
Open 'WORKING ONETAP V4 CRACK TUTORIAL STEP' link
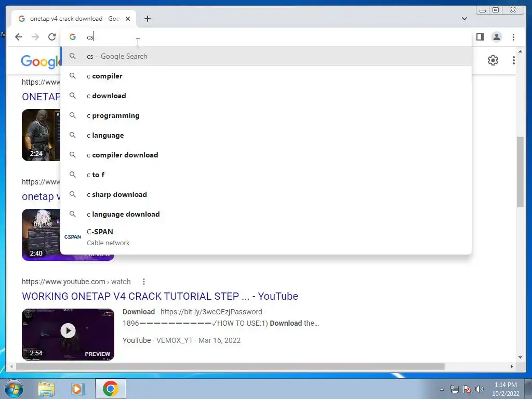(x=160, y=296)
